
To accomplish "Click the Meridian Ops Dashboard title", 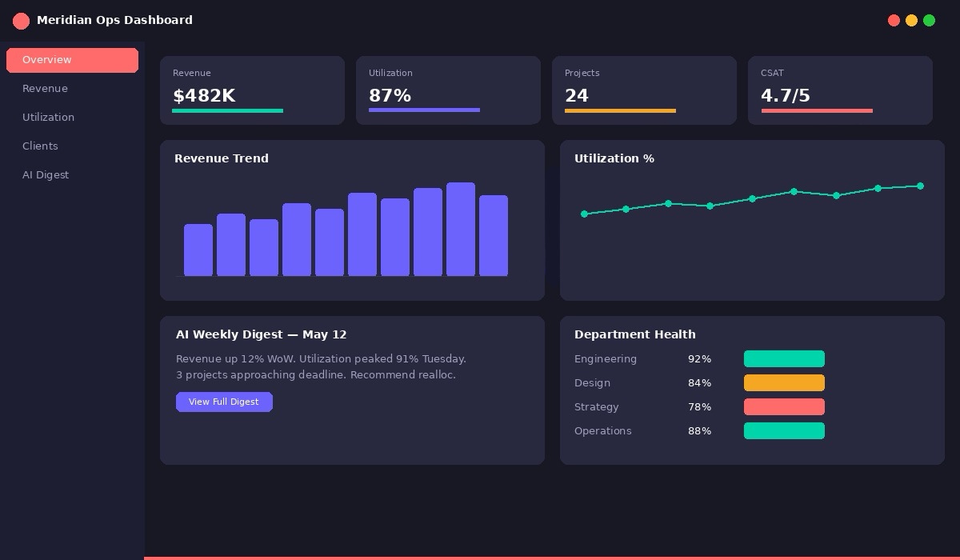I will pyautogui.click(x=114, y=20).
